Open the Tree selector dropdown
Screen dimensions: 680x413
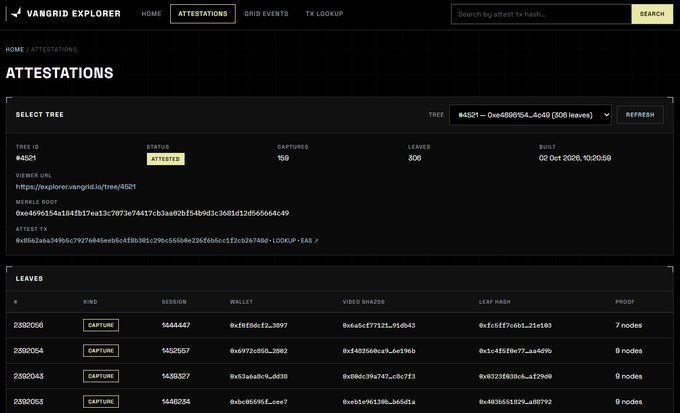click(530, 115)
